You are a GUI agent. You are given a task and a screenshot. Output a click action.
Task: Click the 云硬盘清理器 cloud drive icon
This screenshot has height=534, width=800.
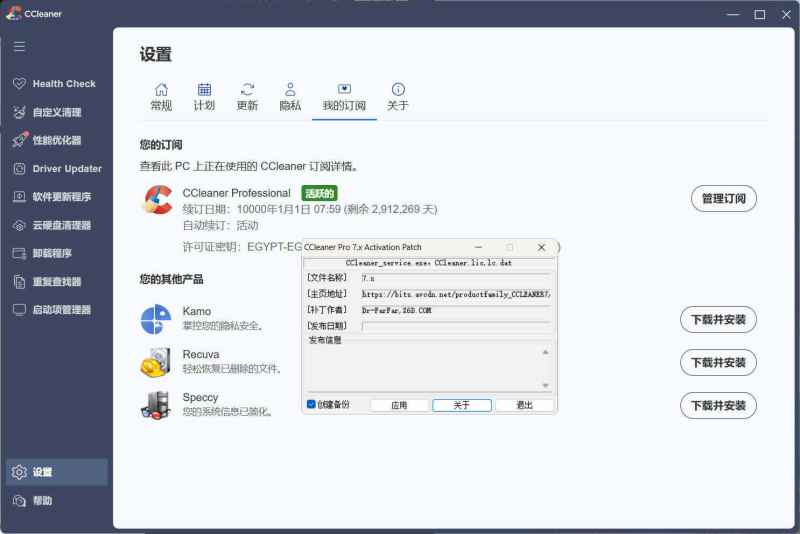[19, 225]
